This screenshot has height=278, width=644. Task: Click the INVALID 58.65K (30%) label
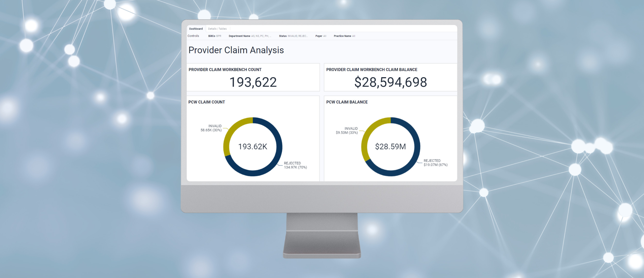point(211,128)
